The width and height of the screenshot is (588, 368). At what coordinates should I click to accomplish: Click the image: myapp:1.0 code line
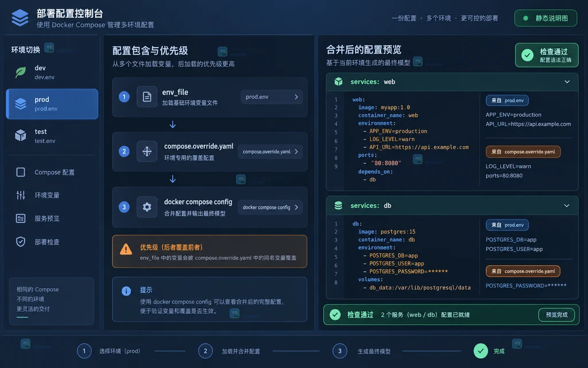[x=384, y=108]
